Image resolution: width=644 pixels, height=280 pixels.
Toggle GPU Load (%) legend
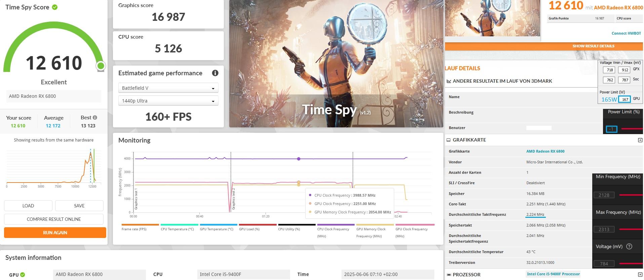[258, 228]
